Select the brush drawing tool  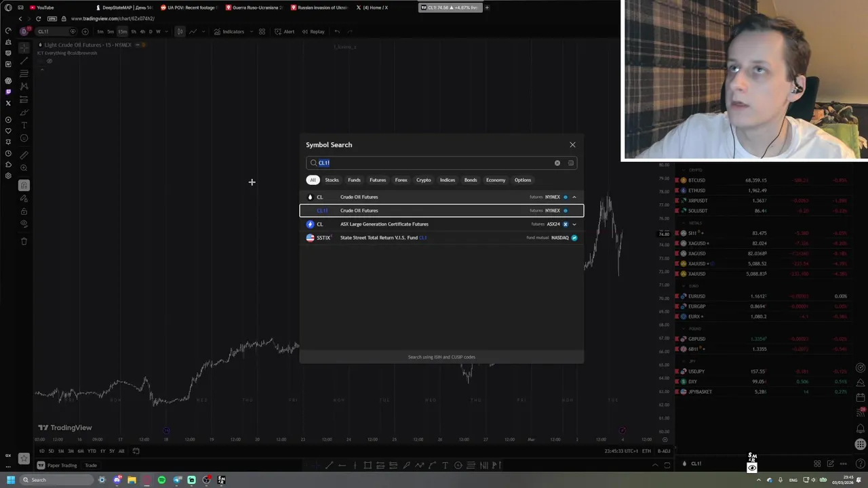24,113
